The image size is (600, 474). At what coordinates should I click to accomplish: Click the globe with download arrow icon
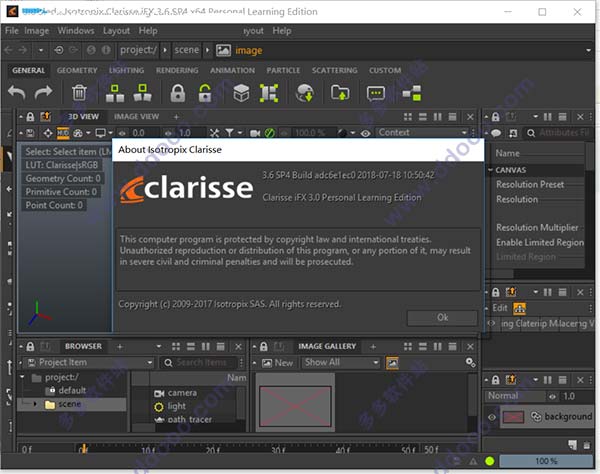[306, 93]
